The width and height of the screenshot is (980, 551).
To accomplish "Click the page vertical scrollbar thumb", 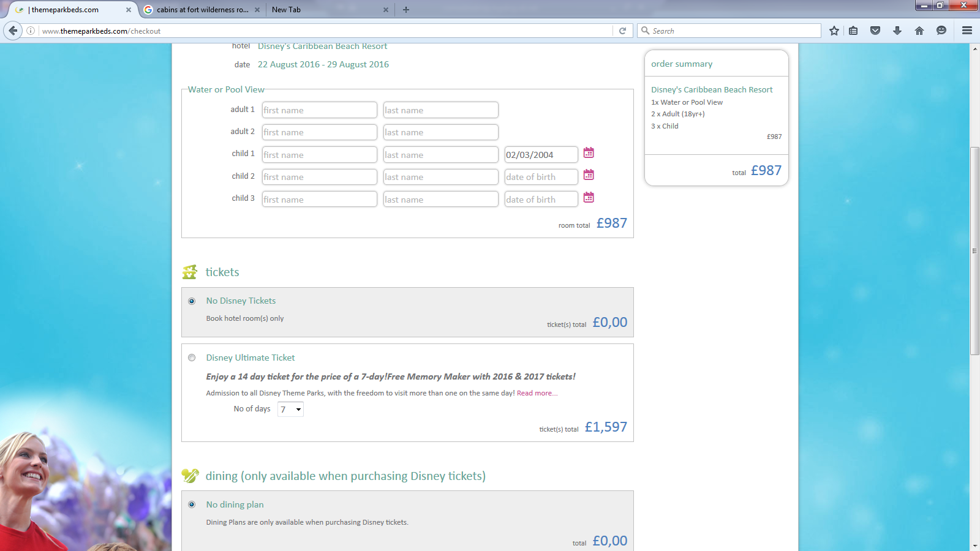I will click(974, 250).
